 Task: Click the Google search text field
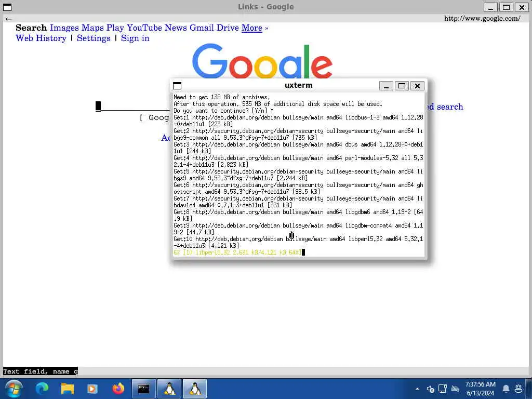132,107
